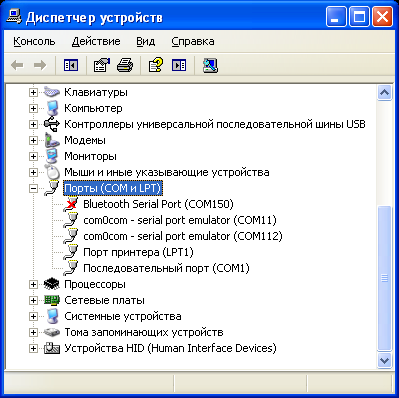This screenshot has width=399, height=398.
Task: Select com0com serial port emulator (COM112)
Action: [183, 236]
